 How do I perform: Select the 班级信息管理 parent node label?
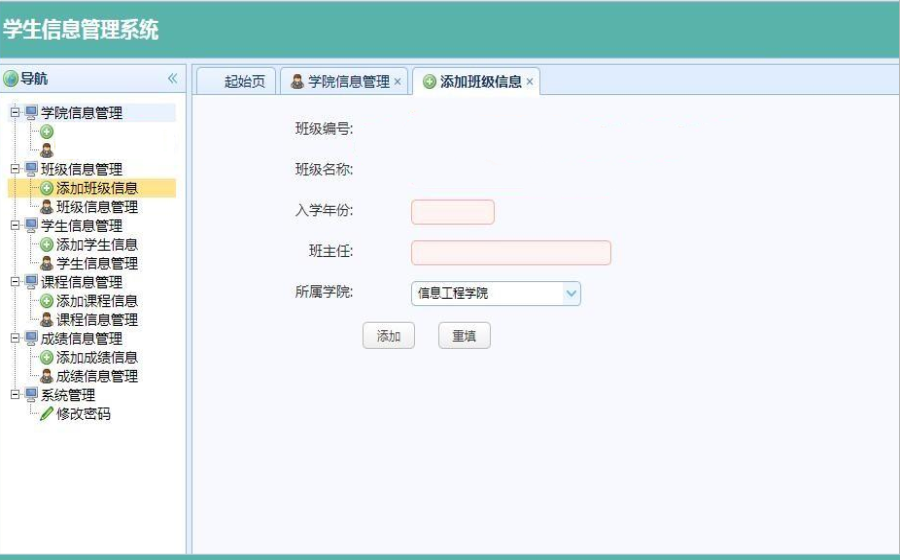pyautogui.click(x=82, y=169)
